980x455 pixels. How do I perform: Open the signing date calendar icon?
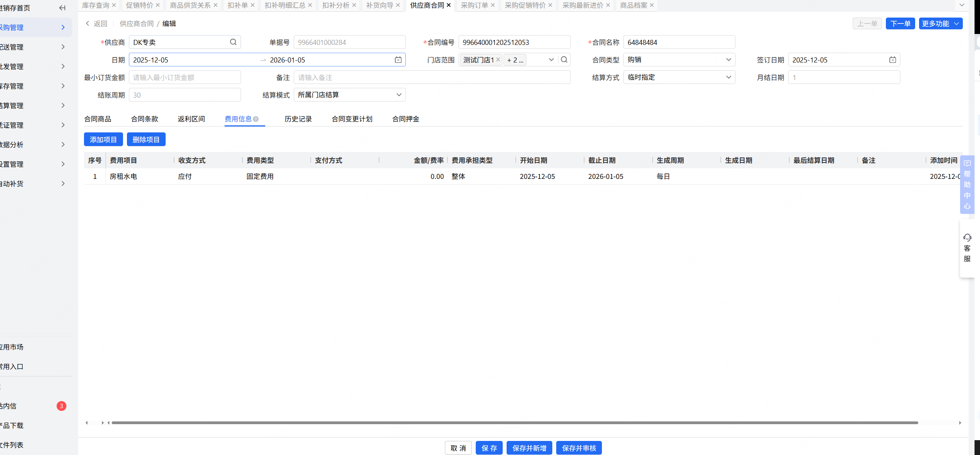(x=893, y=60)
